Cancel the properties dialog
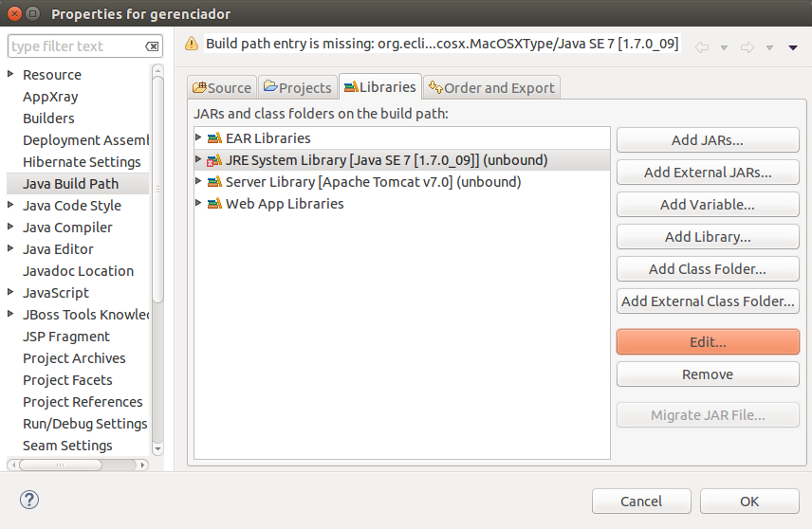The width and height of the screenshot is (812, 529). pyautogui.click(x=641, y=502)
